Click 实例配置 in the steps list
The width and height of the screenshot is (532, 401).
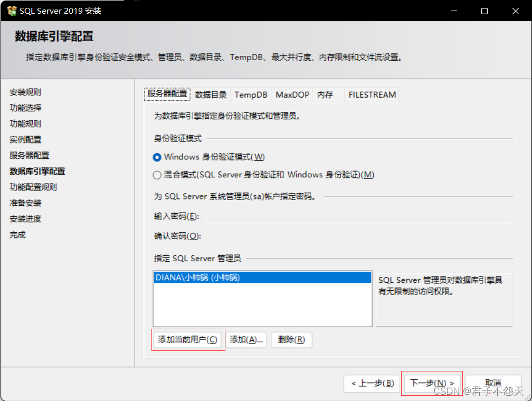(25, 139)
